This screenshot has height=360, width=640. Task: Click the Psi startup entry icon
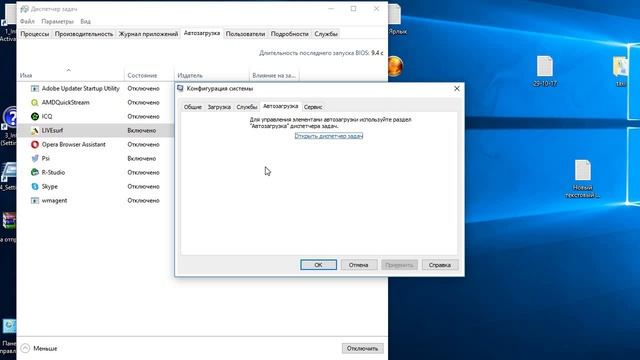(x=35, y=158)
